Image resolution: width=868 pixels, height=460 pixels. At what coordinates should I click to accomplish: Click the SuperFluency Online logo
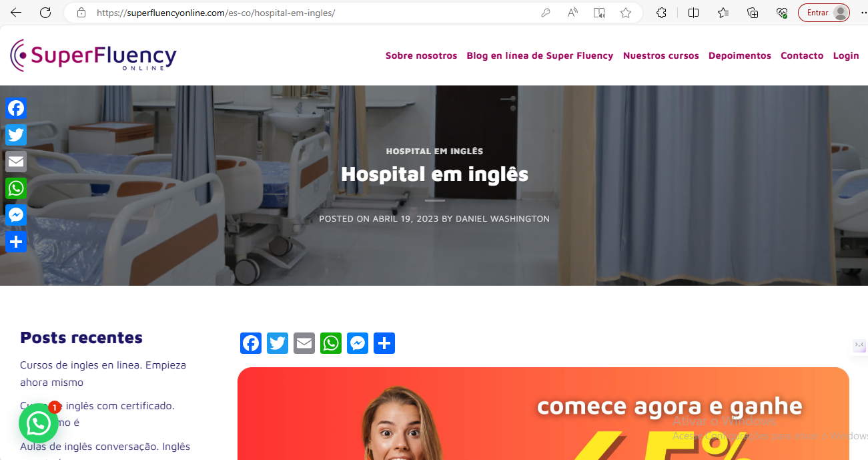pos(93,55)
